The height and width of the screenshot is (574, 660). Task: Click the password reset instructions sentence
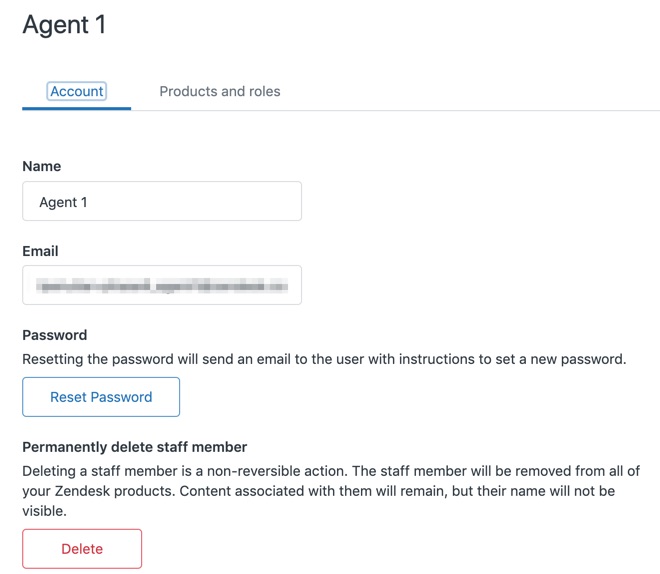pyautogui.click(x=324, y=358)
